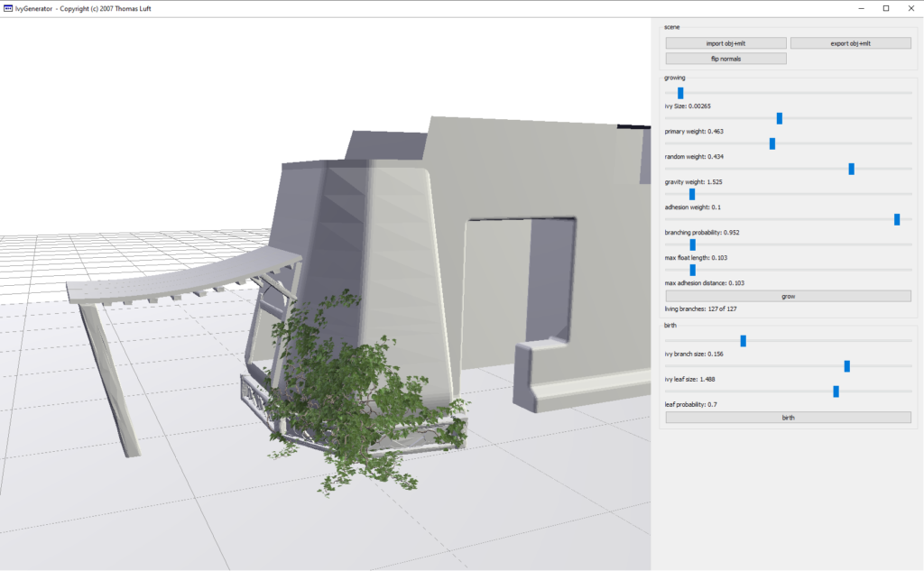Click the gravity weight slider handle
This screenshot has height=571, width=924.
coord(851,169)
